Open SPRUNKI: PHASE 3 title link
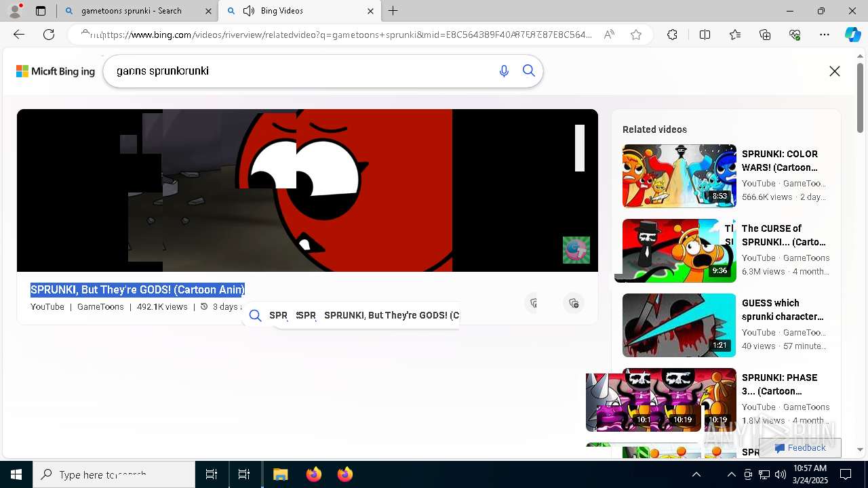The height and width of the screenshot is (488, 868). click(779, 384)
